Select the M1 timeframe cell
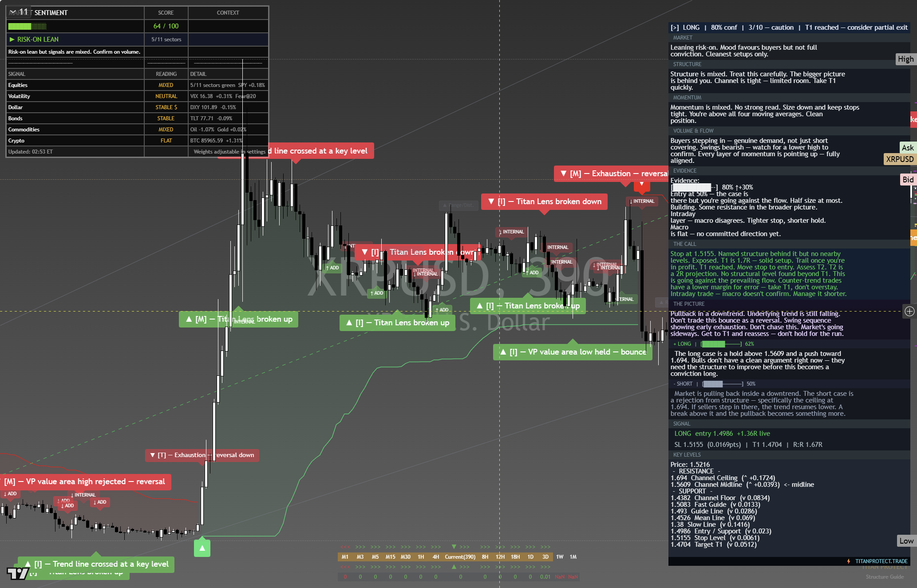This screenshot has width=917, height=588. 345,557
